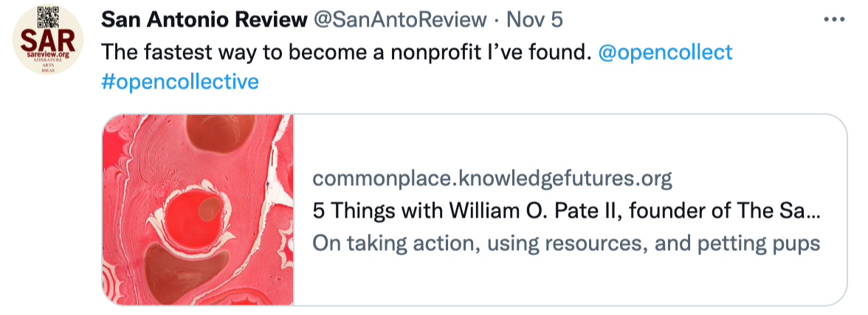Click the Literature Arts Ideas tagline in avatar
The width and height of the screenshot is (868, 315).
point(48,66)
